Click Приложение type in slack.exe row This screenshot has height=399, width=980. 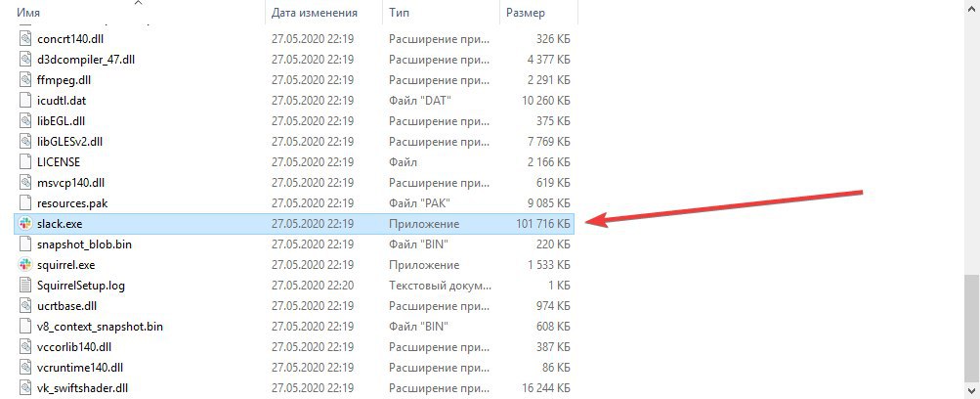(x=424, y=224)
